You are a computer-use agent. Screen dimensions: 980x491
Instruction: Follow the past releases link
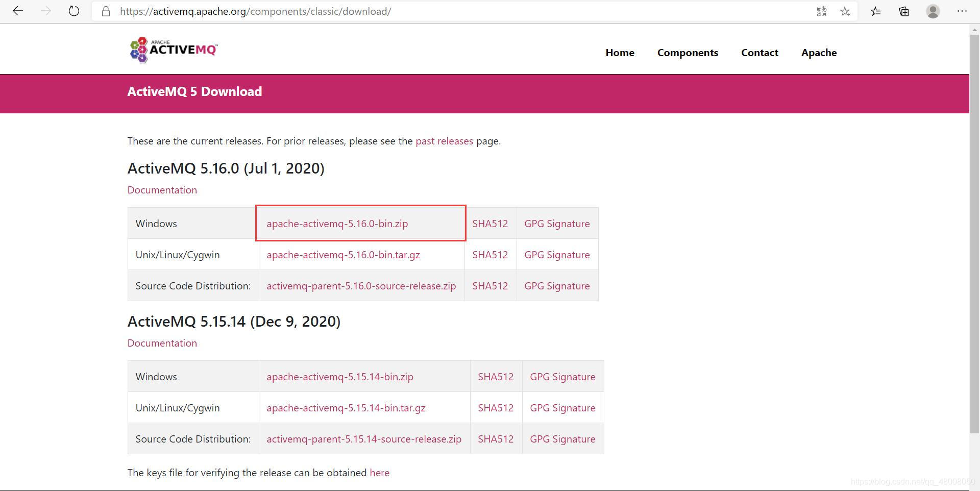[x=444, y=141]
